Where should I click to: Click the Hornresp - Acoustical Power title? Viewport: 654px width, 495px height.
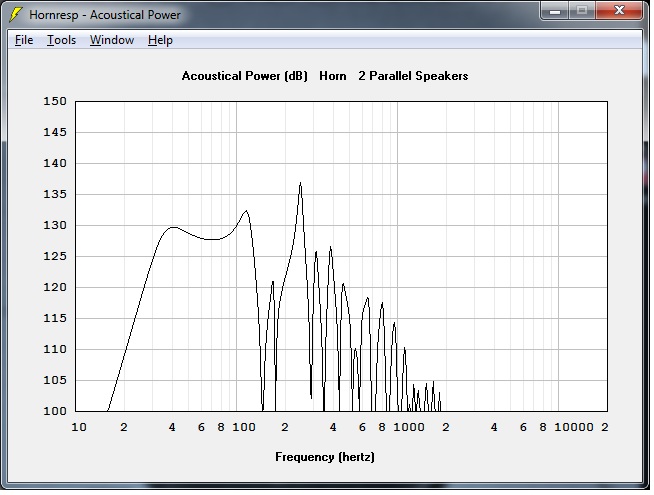click(x=105, y=15)
